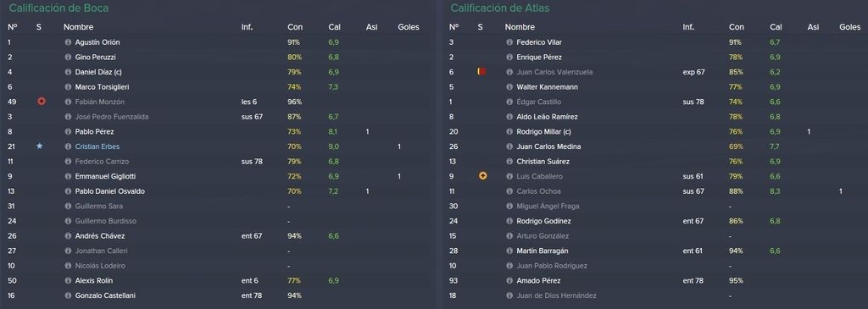
Task: Sort Boca table by Goles header
Action: [409, 27]
